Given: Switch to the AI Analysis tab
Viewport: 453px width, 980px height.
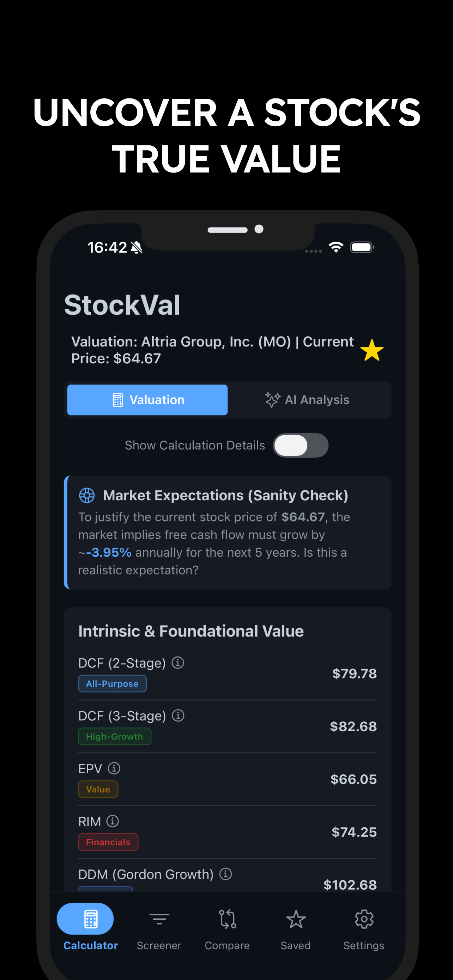Looking at the screenshot, I should [x=307, y=400].
